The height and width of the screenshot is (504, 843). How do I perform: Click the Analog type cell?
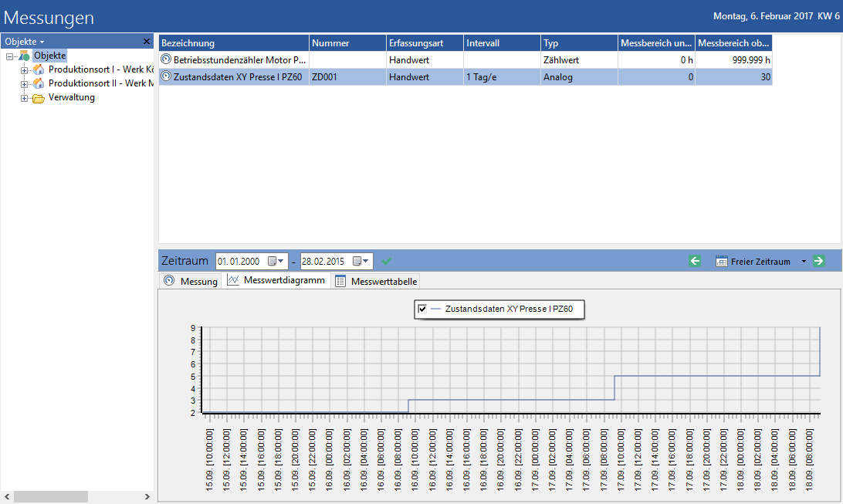click(x=579, y=77)
